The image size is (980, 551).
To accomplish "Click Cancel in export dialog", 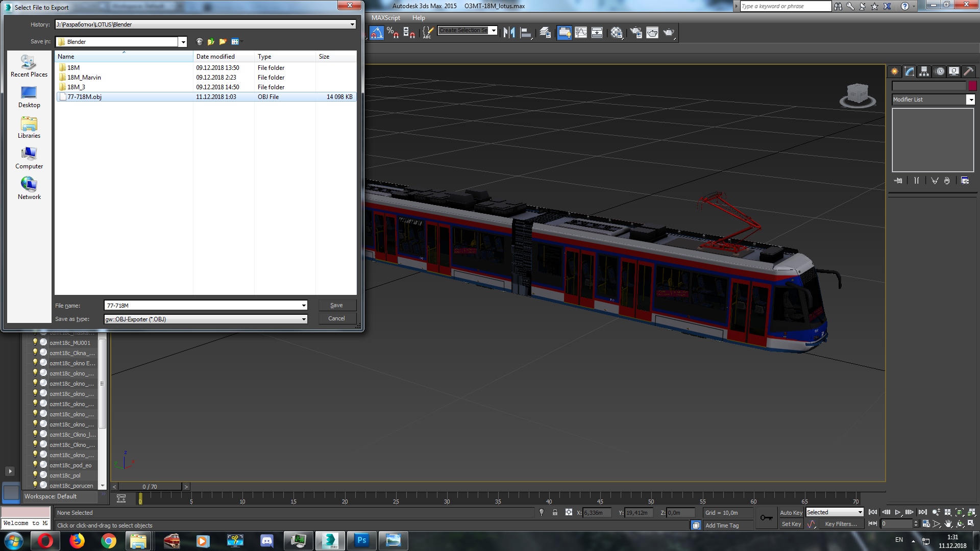I will 336,318.
